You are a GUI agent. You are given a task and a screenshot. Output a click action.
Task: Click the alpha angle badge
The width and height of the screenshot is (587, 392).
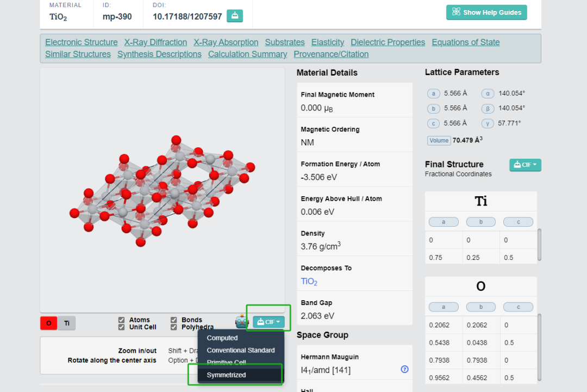[488, 93]
